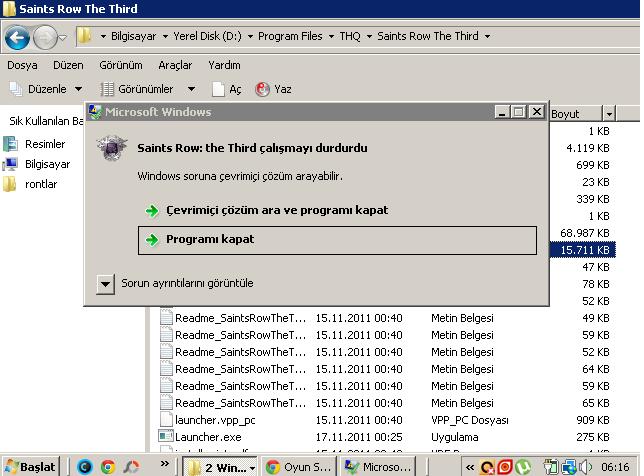Click the red circle tray icon
This screenshot has height=476, width=644.
(x=505, y=467)
